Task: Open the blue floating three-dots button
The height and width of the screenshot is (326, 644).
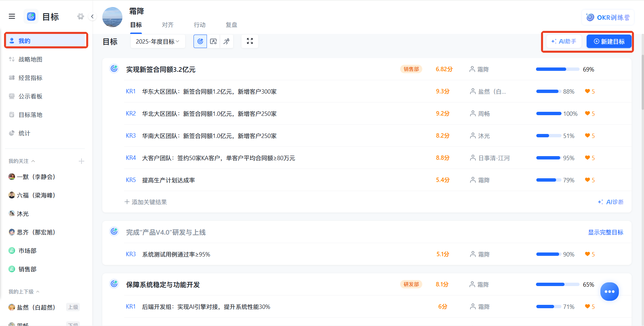Action: pos(609,291)
